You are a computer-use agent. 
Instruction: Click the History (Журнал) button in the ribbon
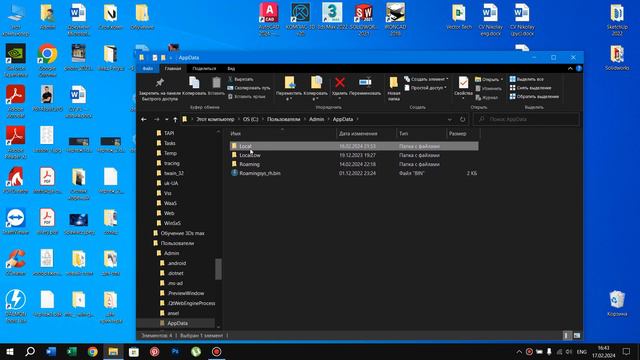[487, 98]
